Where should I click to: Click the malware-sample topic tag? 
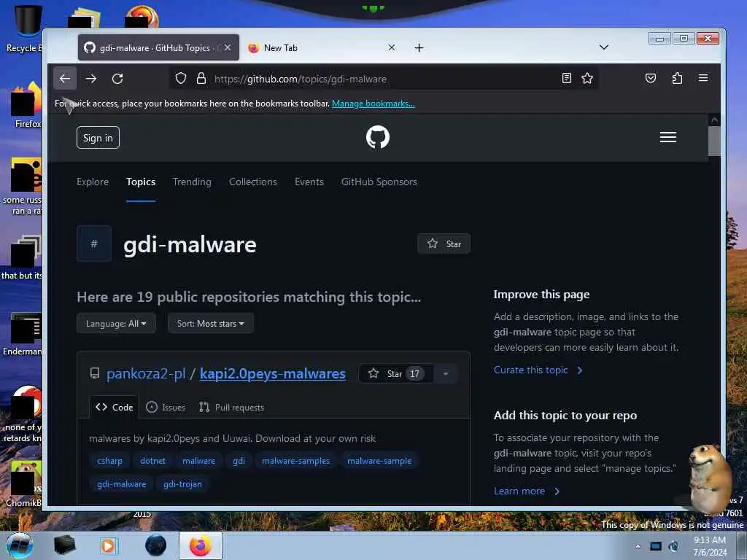click(379, 461)
